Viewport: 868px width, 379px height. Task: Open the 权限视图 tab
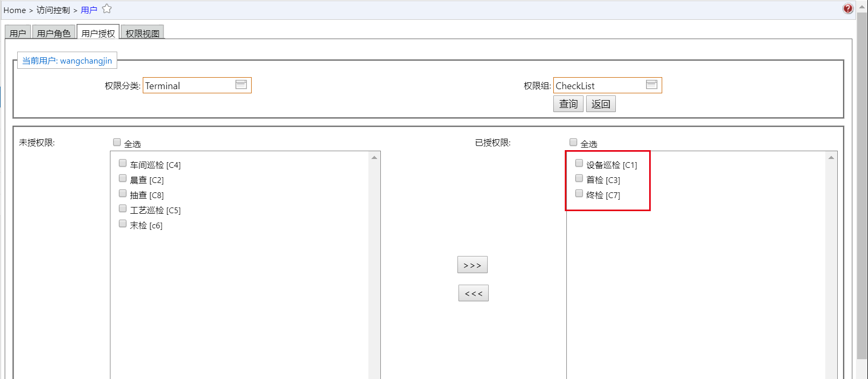[x=142, y=33]
